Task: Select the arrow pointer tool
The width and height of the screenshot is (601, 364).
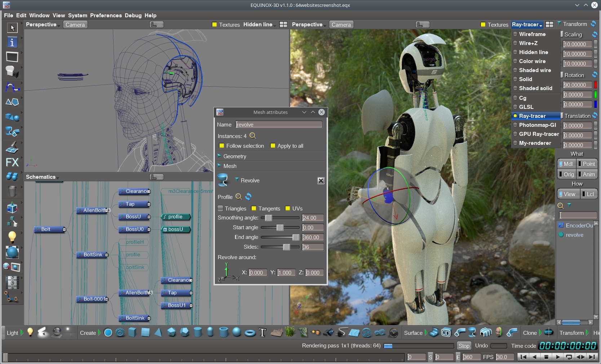Action: click(12, 28)
